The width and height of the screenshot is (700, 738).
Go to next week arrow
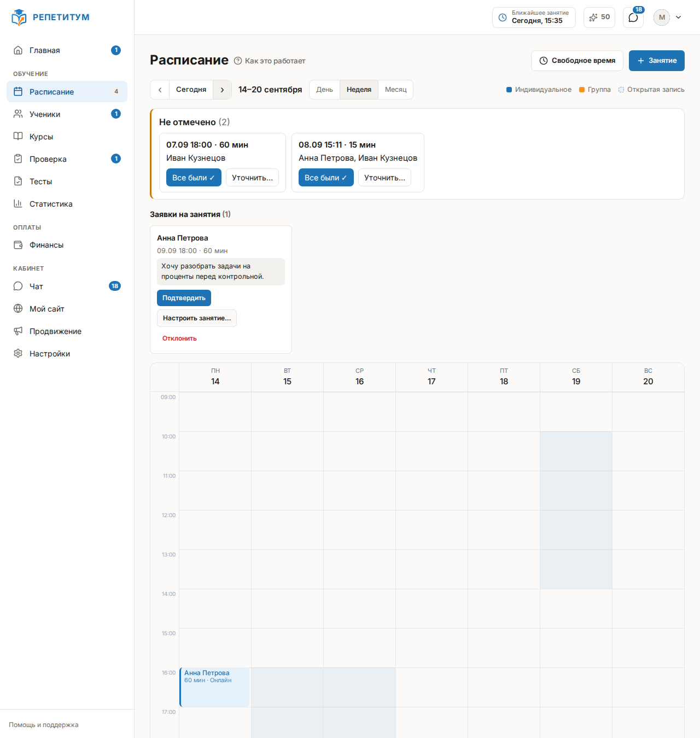222,90
